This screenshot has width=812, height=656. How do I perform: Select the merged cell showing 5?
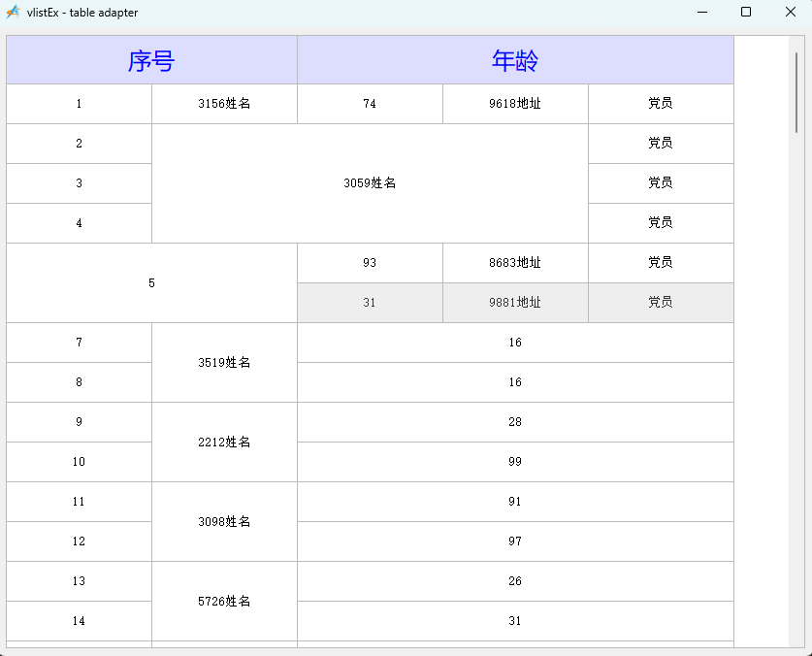pyautogui.click(x=151, y=283)
